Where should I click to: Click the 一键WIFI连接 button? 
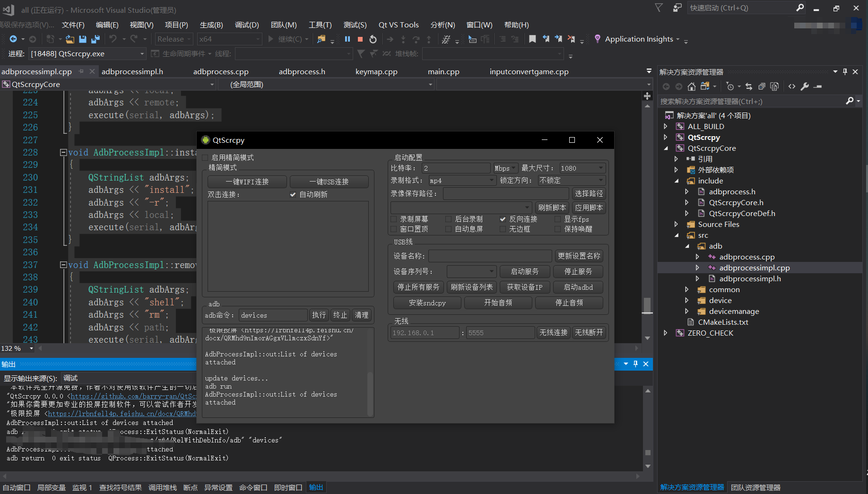(x=247, y=182)
